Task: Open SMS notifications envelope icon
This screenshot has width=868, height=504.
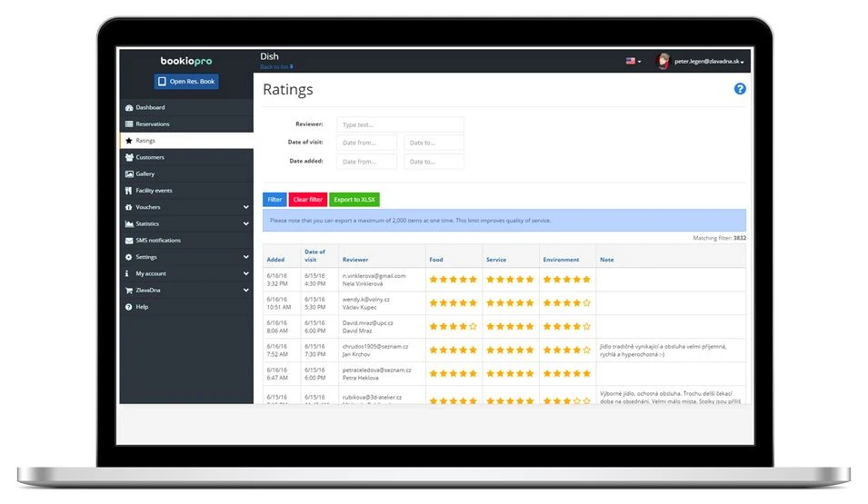Action: click(x=129, y=241)
